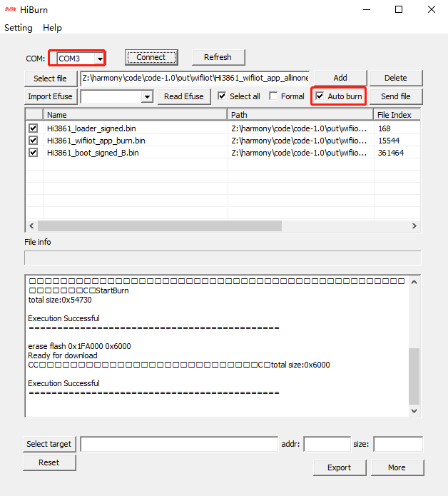Enable the Formal checkbox
This screenshot has height=496, width=448.
click(x=273, y=96)
